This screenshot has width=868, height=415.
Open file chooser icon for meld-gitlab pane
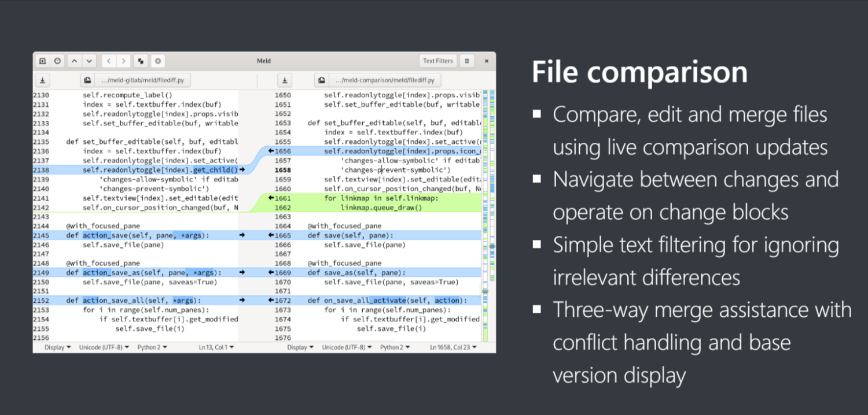pyautogui.click(x=87, y=80)
